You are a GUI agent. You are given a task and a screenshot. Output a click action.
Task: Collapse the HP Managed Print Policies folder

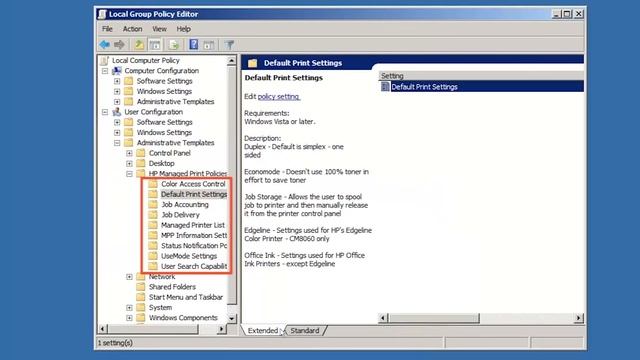[129, 174]
